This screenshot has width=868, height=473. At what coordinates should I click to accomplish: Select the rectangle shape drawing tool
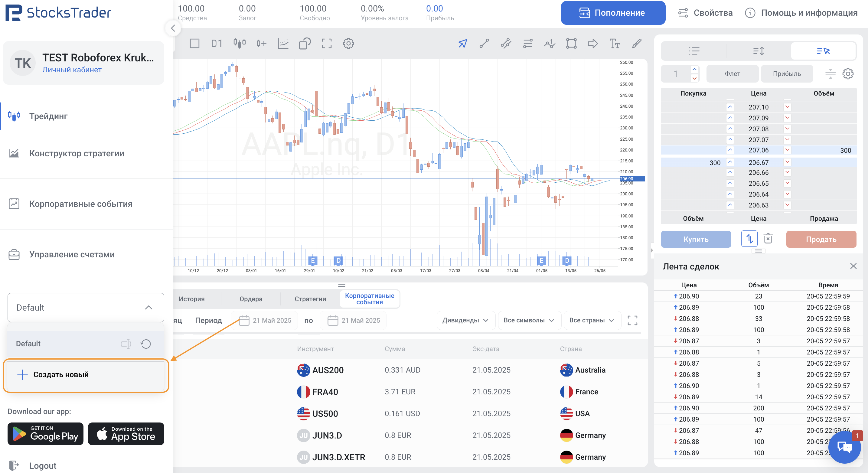pyautogui.click(x=571, y=44)
